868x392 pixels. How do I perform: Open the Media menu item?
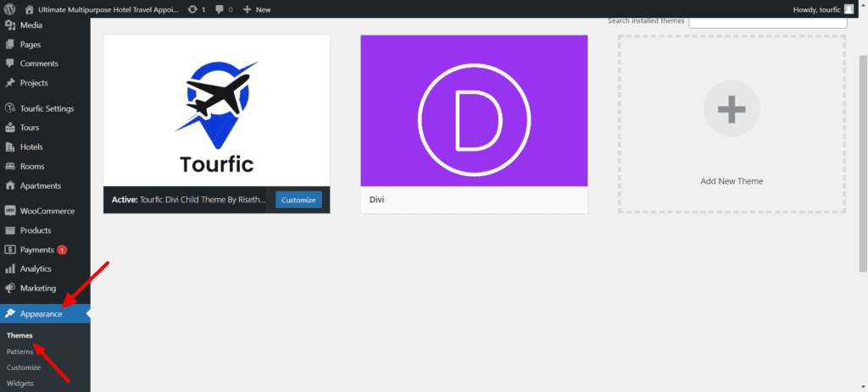[x=31, y=25]
